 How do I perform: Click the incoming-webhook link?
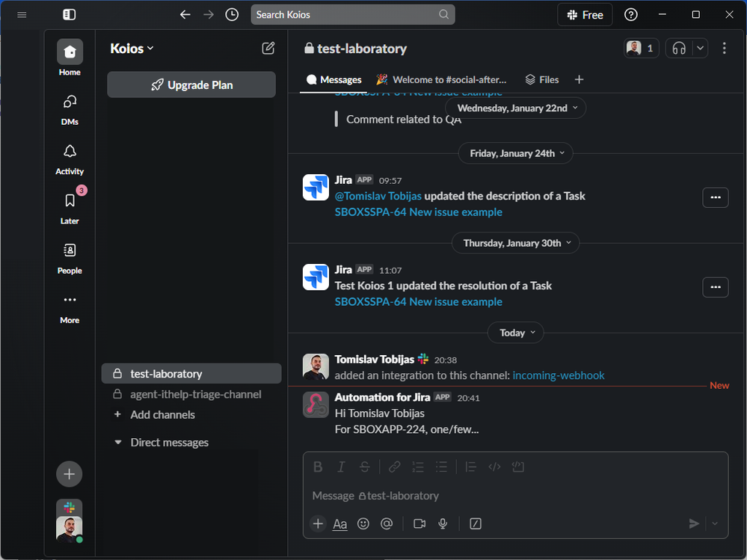pos(559,376)
